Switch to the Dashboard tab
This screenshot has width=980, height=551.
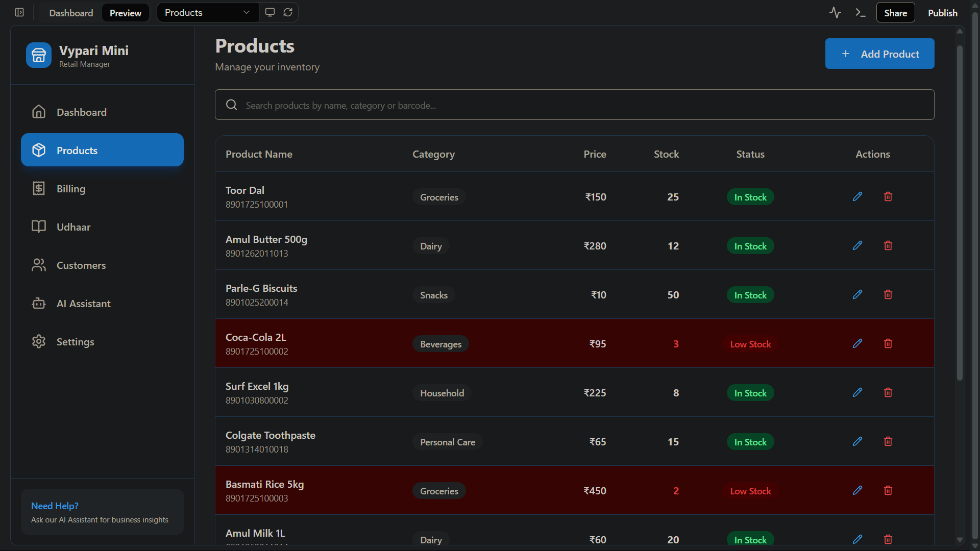[x=71, y=13]
